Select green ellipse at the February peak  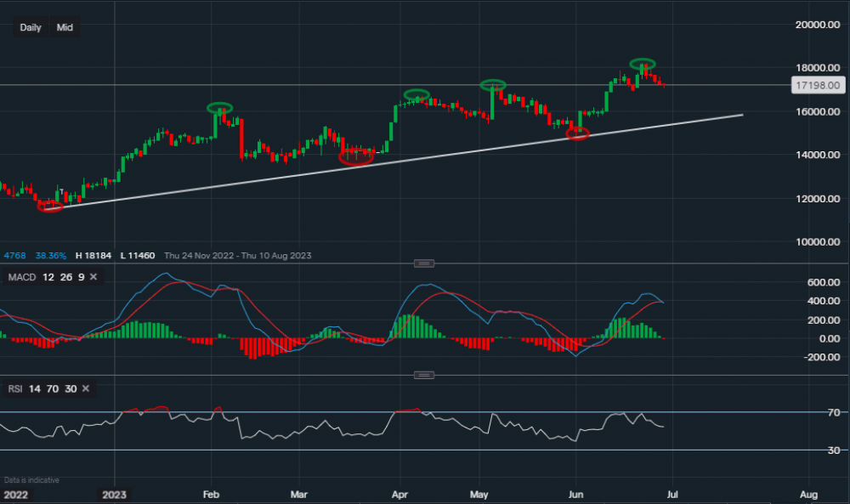[220, 107]
